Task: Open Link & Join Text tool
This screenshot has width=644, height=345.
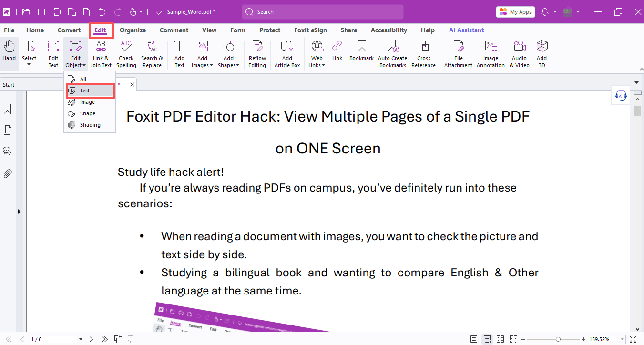Action: 101,54
